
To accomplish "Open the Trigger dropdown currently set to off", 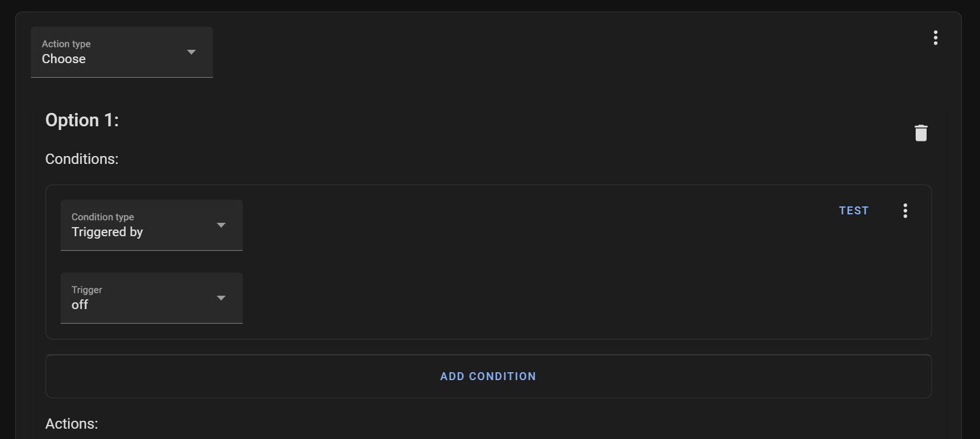I will click(x=152, y=298).
